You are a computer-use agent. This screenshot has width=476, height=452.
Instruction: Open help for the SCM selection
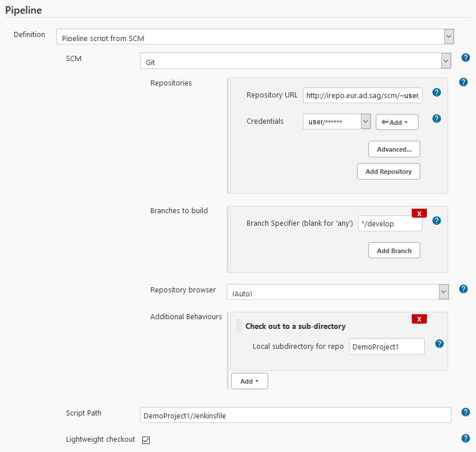pos(465,57)
